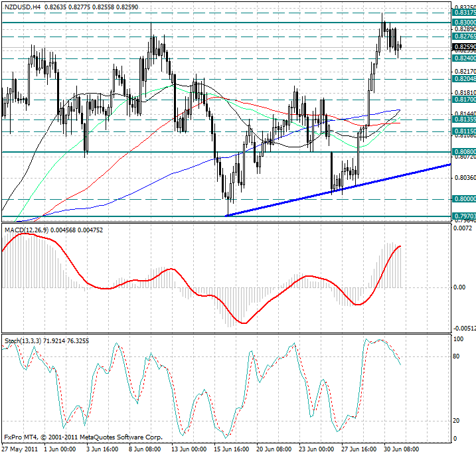Select the 0.8240 dashed level label
Viewport: 476px width, 454px height.
click(x=463, y=58)
